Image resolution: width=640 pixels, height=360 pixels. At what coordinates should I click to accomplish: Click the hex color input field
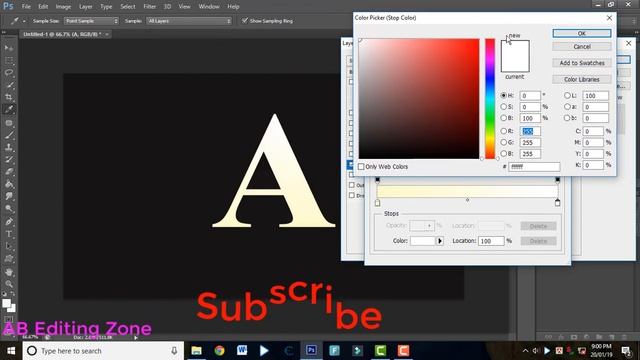click(534, 167)
